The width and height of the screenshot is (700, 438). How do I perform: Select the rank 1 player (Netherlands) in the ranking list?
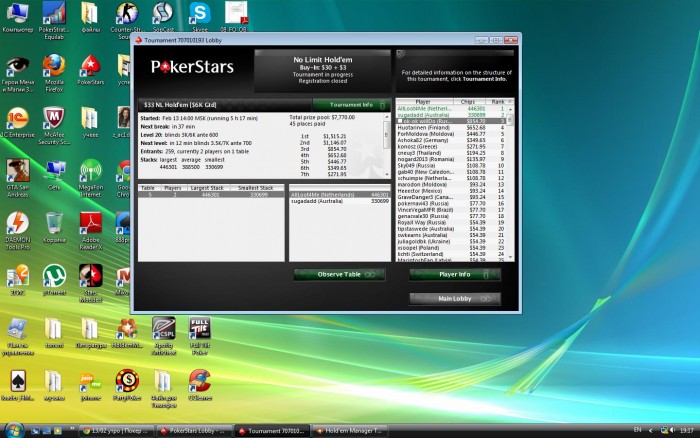(x=451, y=108)
